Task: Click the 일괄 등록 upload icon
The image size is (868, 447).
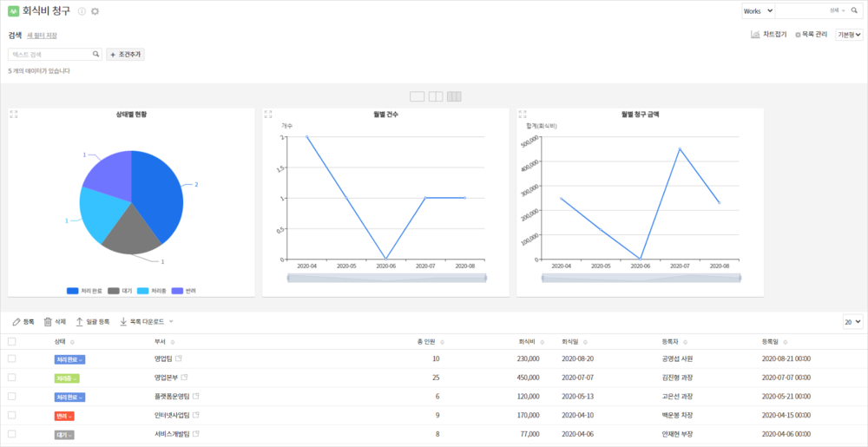Action: (80, 321)
